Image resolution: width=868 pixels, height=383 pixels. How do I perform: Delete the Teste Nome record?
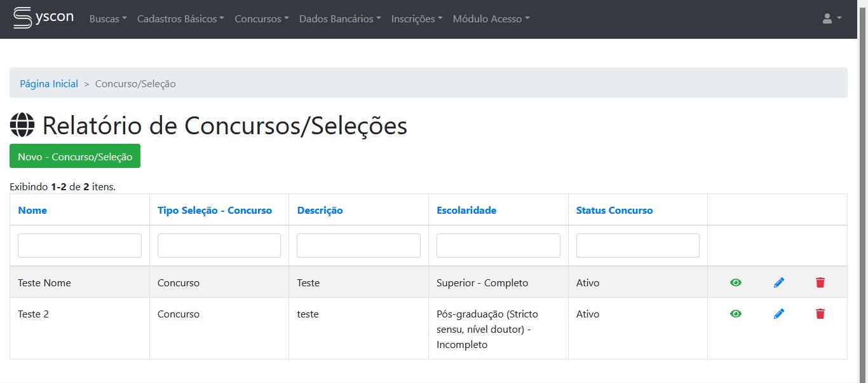tap(820, 282)
